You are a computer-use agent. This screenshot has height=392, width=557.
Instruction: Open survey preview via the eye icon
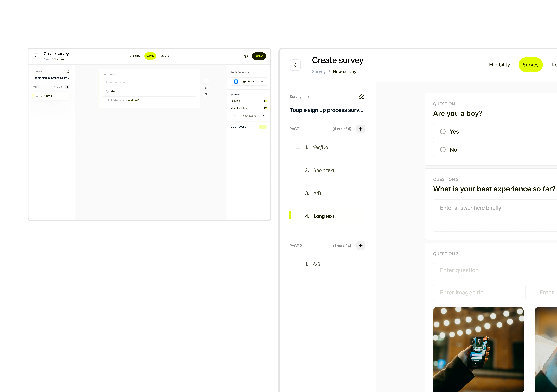click(246, 56)
